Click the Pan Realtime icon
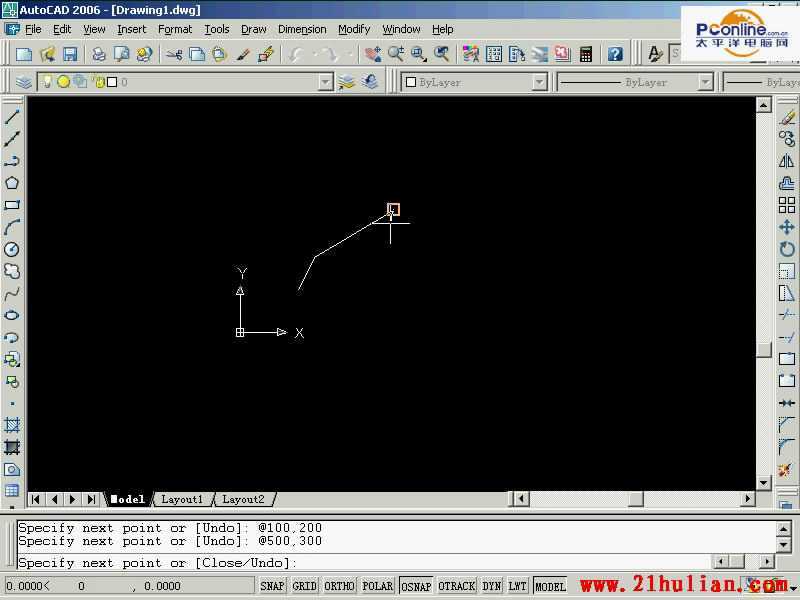 coord(372,54)
